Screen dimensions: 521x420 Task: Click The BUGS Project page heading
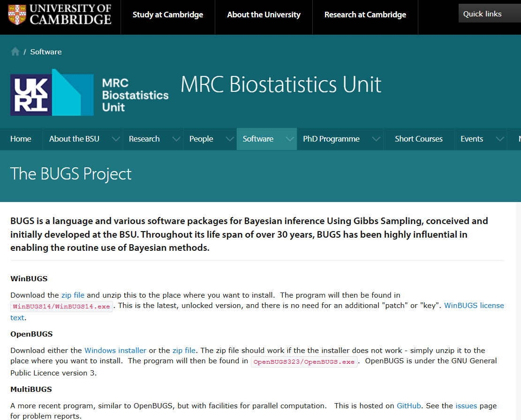71,173
